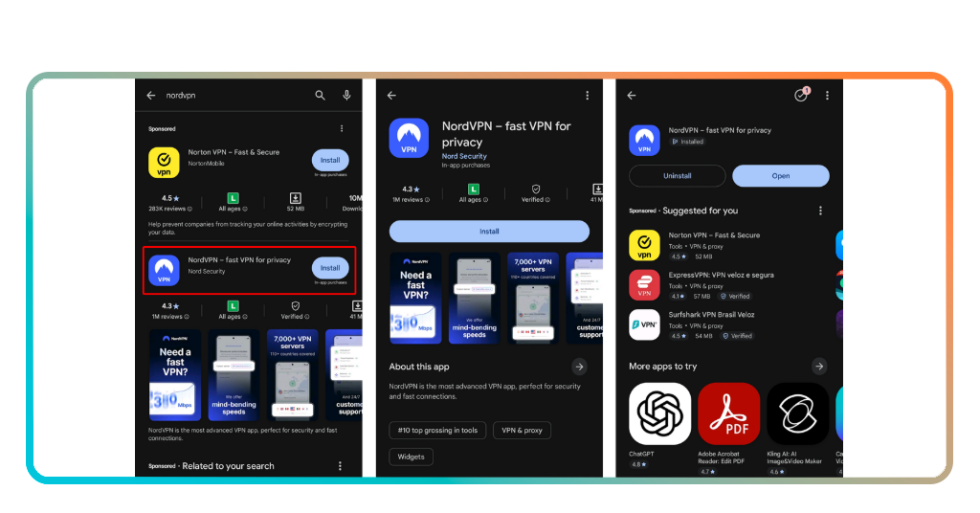Open the Sponsored section three-dot menu
The image size is (980, 513).
(x=342, y=128)
